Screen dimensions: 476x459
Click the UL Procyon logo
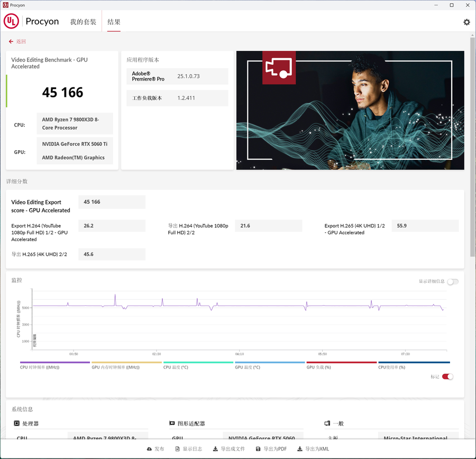[31, 22]
